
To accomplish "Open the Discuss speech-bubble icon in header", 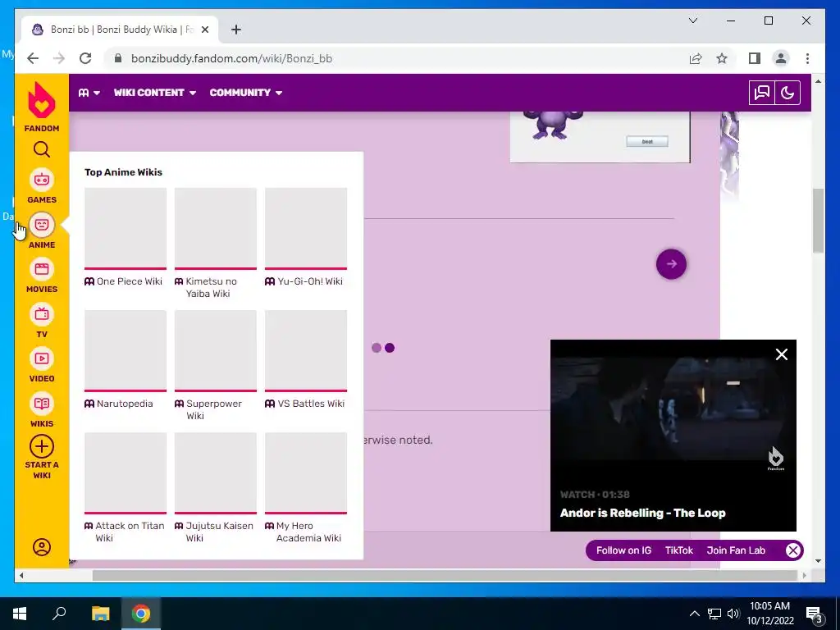I will (762, 93).
